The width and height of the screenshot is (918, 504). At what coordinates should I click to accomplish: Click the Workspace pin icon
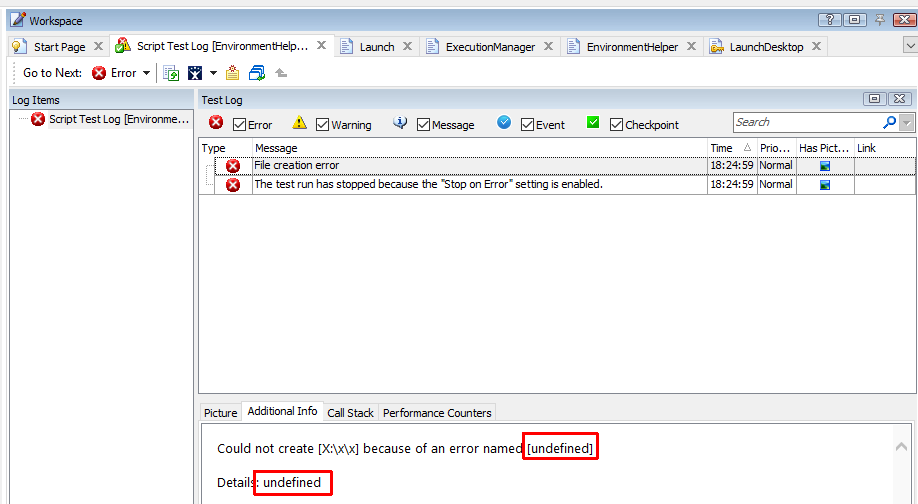pos(879,20)
